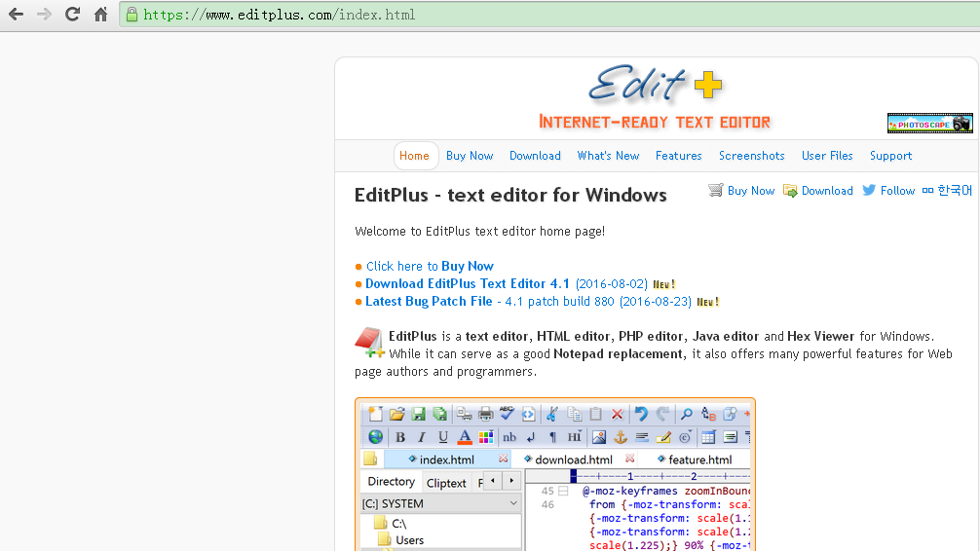Click the browser forward arrow
Image resolution: width=980 pixels, height=551 pixels.
coord(45,14)
